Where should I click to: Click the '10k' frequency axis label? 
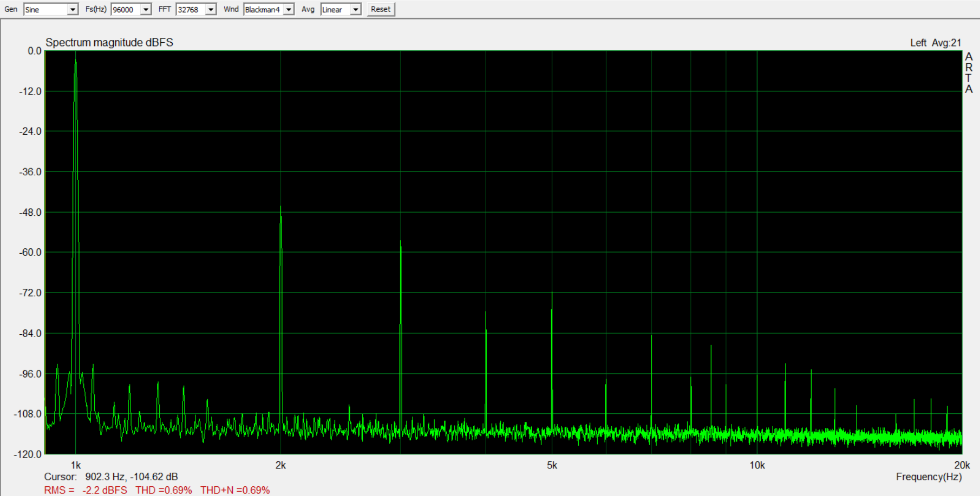point(757,465)
